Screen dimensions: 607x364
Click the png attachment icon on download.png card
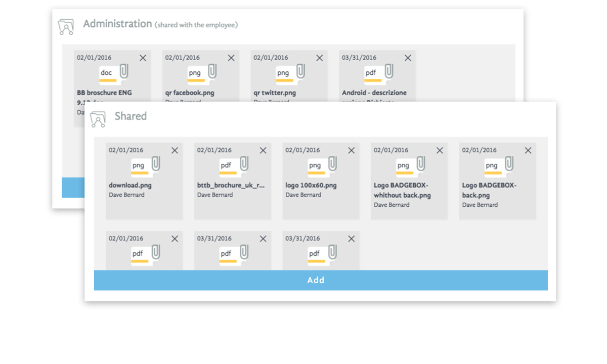coord(140,165)
